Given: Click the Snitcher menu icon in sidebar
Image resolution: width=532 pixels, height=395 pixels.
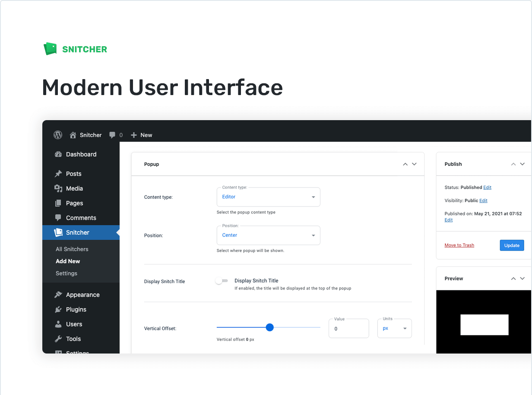Looking at the screenshot, I should pyautogui.click(x=58, y=233).
